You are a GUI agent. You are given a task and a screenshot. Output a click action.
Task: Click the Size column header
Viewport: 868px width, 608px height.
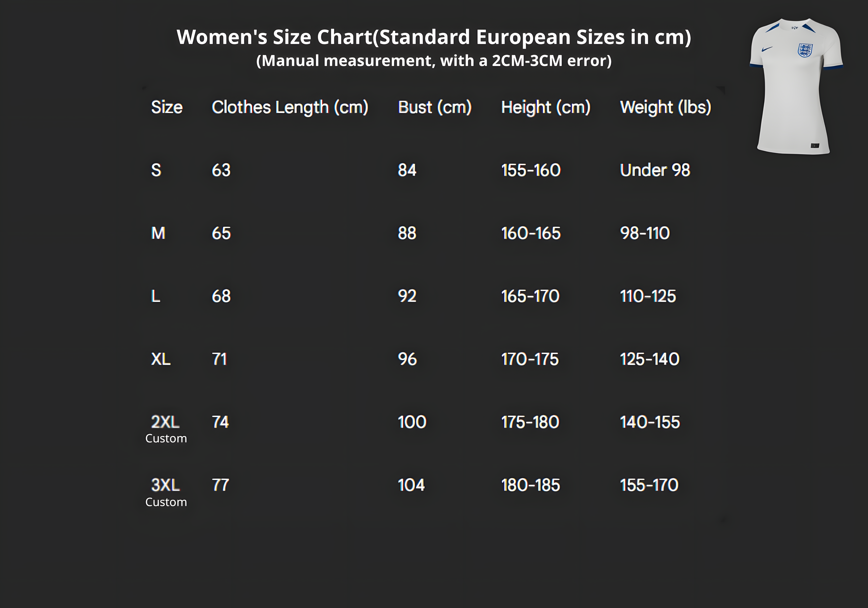(167, 107)
